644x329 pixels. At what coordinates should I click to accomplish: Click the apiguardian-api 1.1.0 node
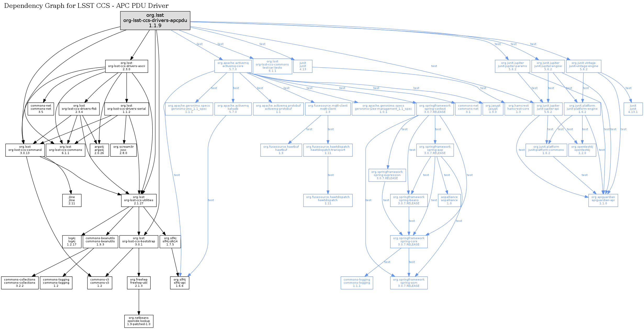coord(603,200)
